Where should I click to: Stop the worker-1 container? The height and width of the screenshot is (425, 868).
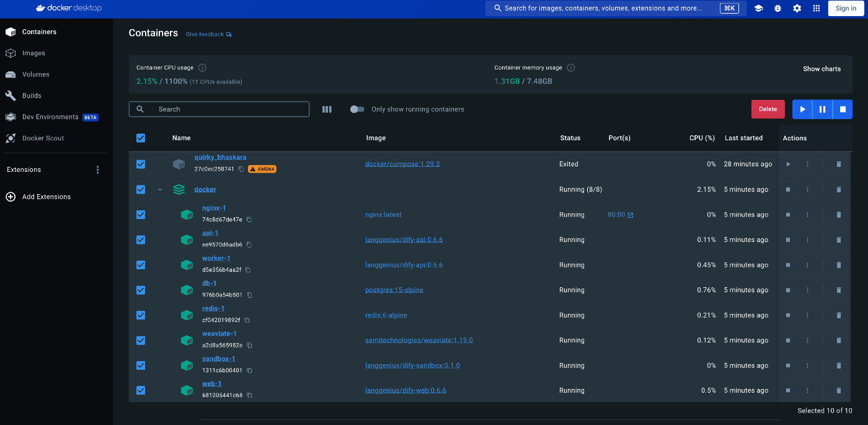[x=788, y=265]
